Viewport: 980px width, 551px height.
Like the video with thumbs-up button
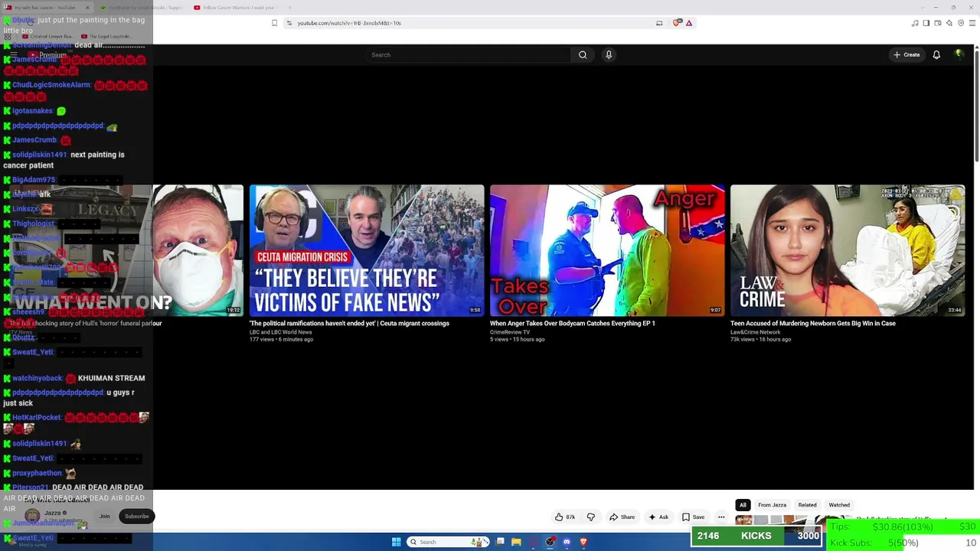click(565, 517)
